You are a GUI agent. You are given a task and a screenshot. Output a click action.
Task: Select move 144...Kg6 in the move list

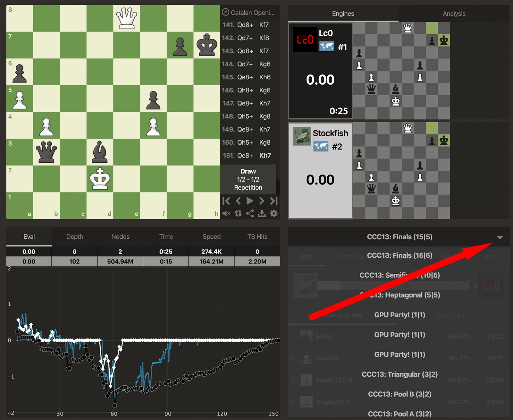[265, 64]
